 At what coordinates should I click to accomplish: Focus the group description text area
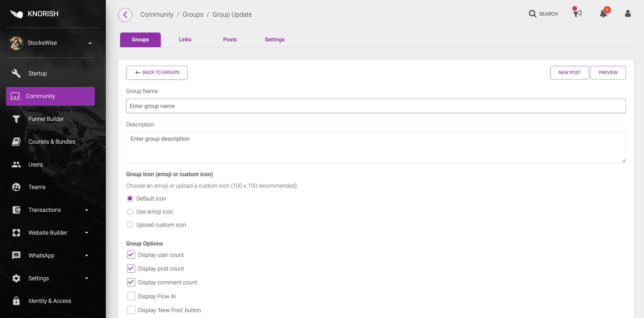[x=376, y=147]
